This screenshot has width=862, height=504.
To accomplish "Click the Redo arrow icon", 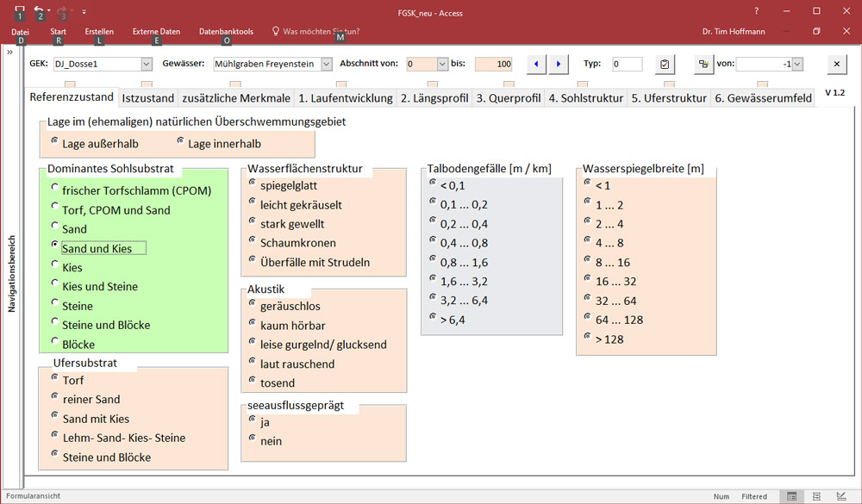I will (61, 9).
